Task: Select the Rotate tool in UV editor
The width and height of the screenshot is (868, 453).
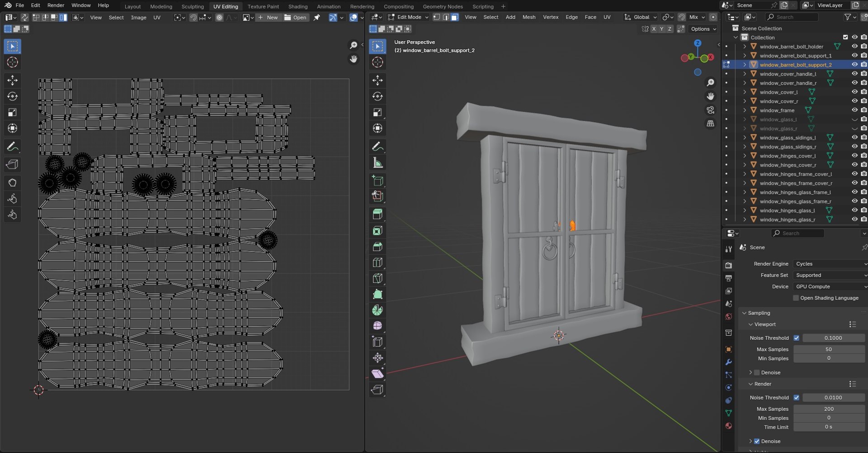Action: click(x=13, y=96)
